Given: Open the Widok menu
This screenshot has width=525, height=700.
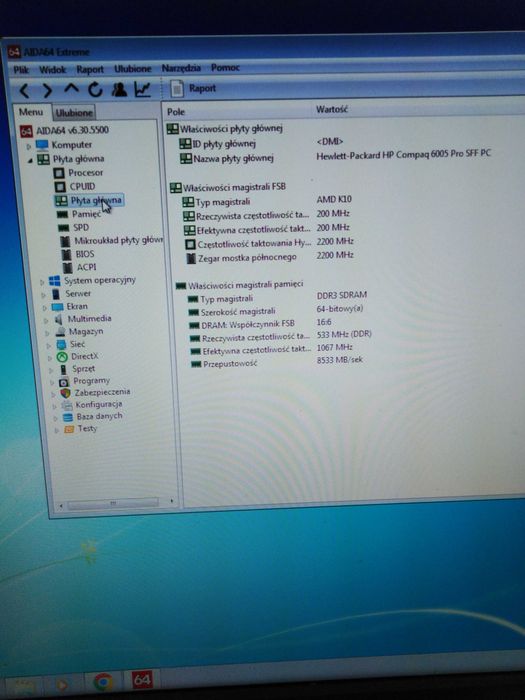Looking at the screenshot, I should 52,70.
